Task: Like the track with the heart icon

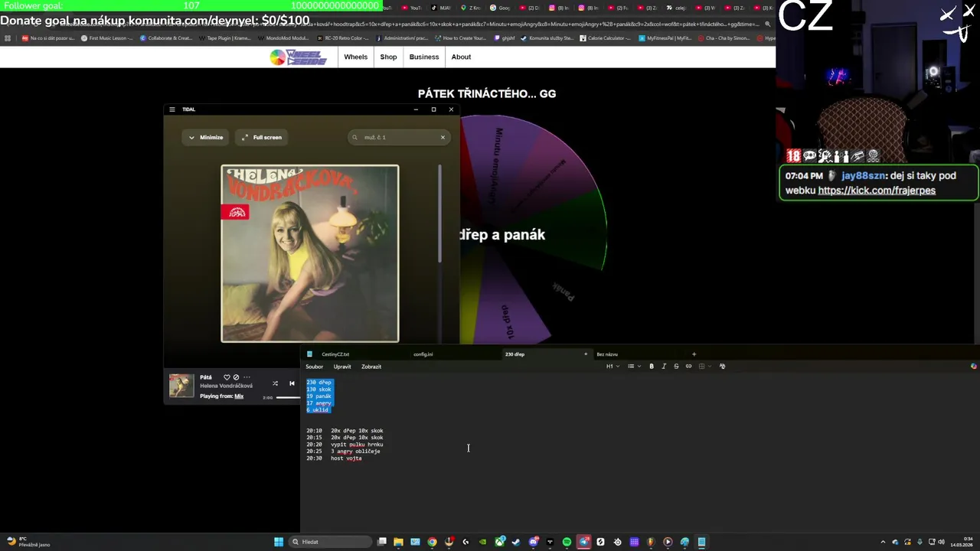Action: pos(227,377)
